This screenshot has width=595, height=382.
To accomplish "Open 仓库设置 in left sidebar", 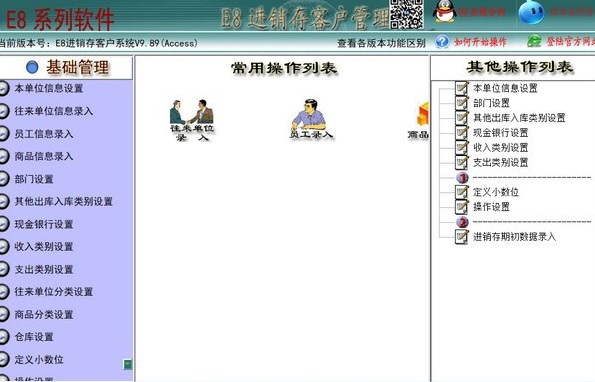I will coord(34,337).
